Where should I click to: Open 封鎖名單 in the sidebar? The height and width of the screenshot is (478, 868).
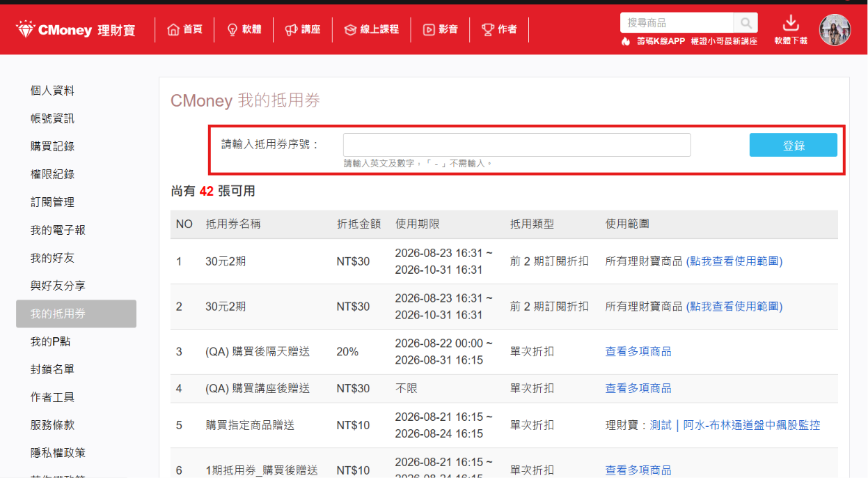52,369
